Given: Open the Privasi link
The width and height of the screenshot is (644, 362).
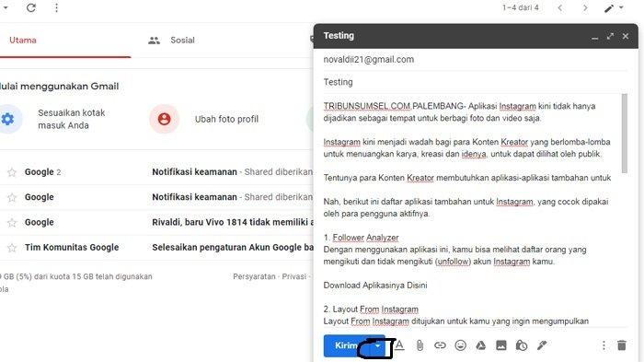Looking at the screenshot, I should tap(294, 276).
